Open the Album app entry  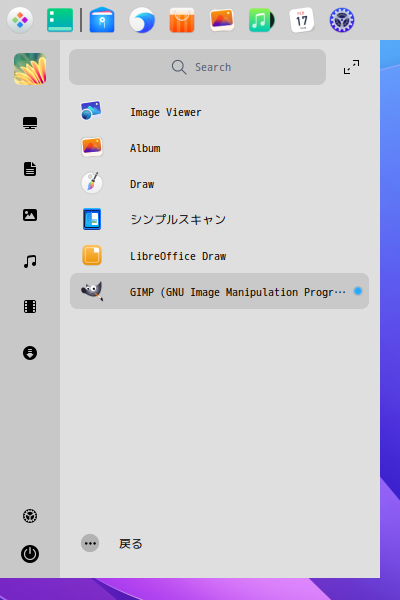(x=219, y=147)
